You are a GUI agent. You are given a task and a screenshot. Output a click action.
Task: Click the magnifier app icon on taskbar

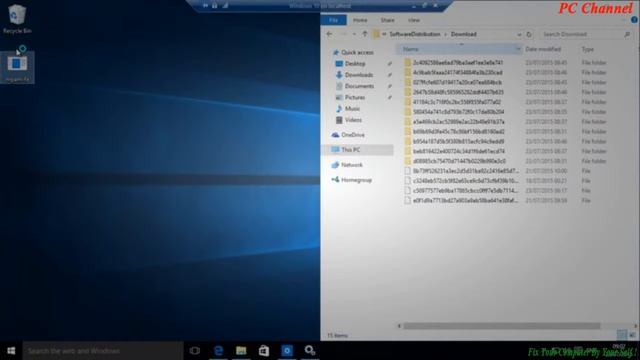coord(310,351)
